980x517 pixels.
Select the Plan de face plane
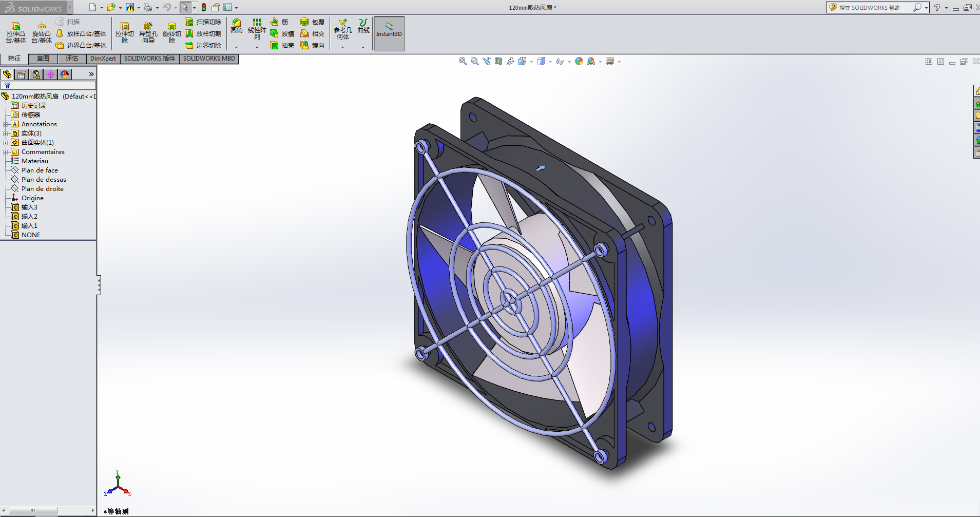(40, 170)
